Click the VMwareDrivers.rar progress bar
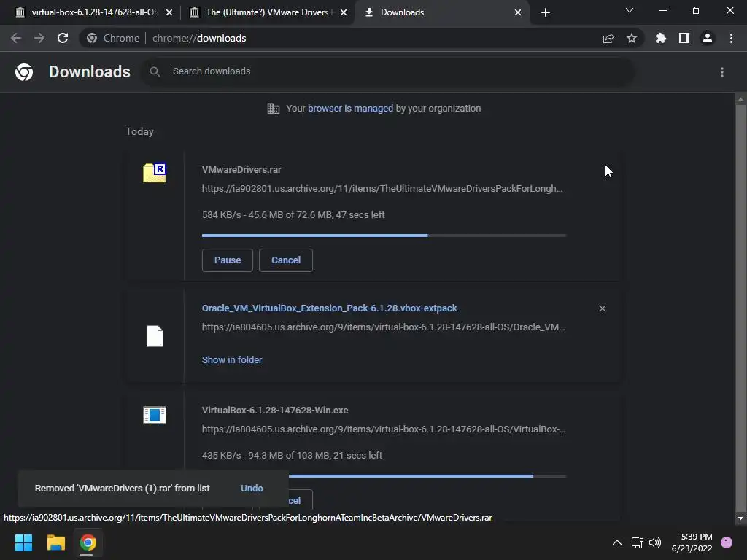747x560 pixels. (384, 236)
